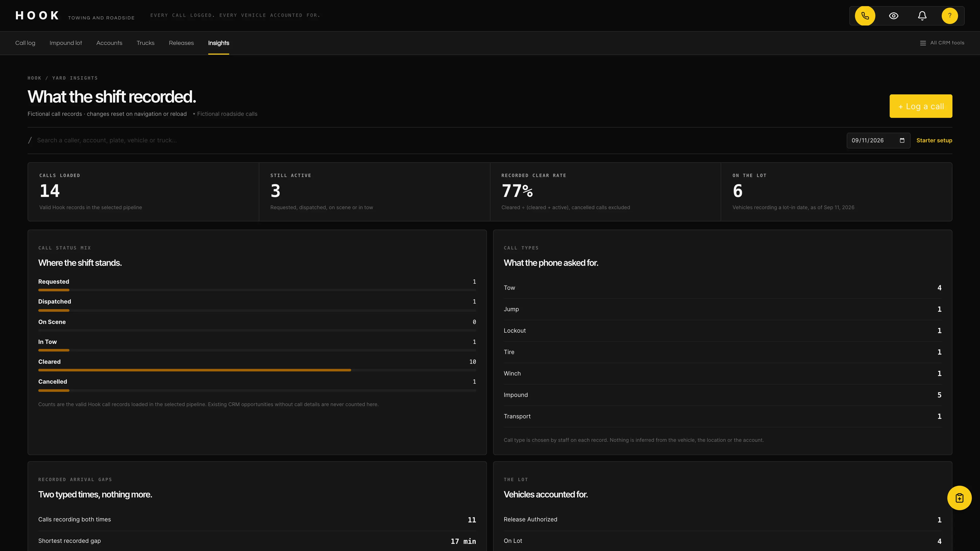
Task: Open the floating clipboard button
Action: (x=959, y=498)
